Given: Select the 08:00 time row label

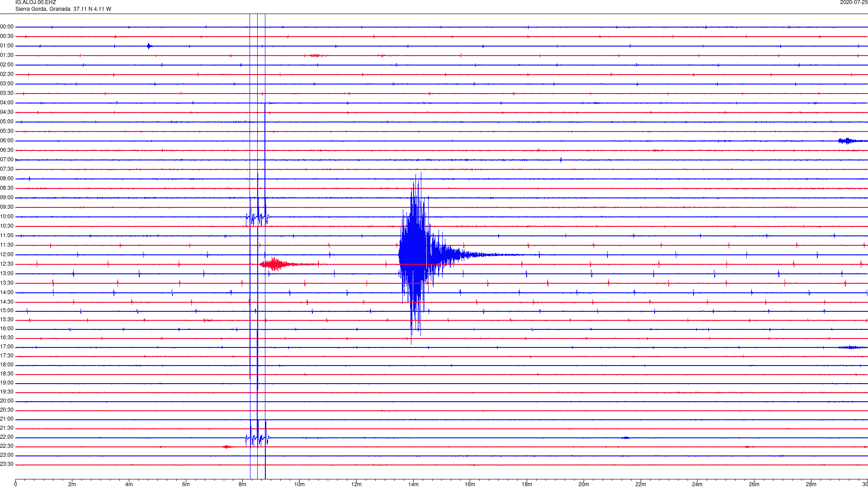Looking at the screenshot, I should click(x=7, y=179).
